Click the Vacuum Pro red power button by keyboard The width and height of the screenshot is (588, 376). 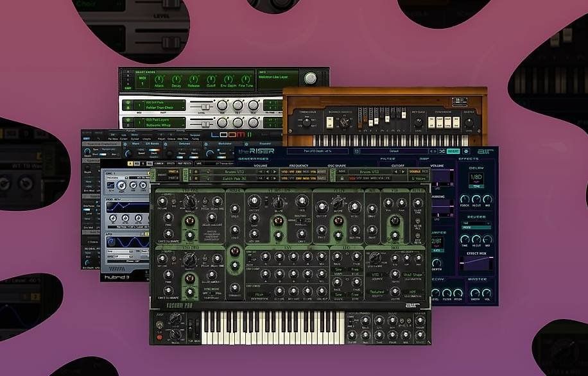tap(159, 337)
